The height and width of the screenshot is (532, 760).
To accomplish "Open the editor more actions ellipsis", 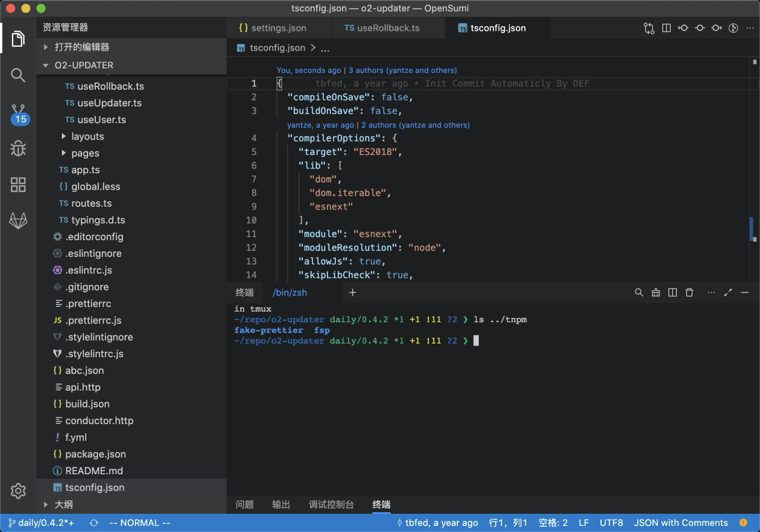I will (x=750, y=28).
